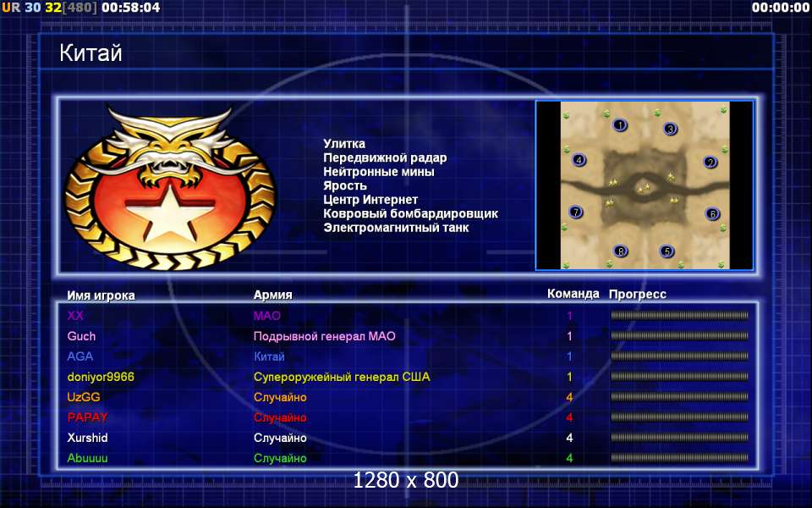Click PAPAY's loading progress bar
Image resolution: width=812 pixels, height=508 pixels.
tap(679, 417)
